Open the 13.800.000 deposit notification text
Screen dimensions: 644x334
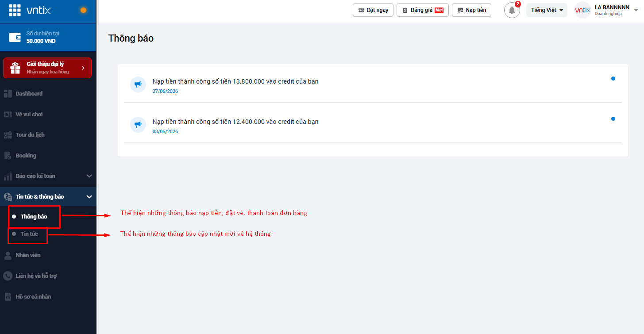click(x=235, y=81)
